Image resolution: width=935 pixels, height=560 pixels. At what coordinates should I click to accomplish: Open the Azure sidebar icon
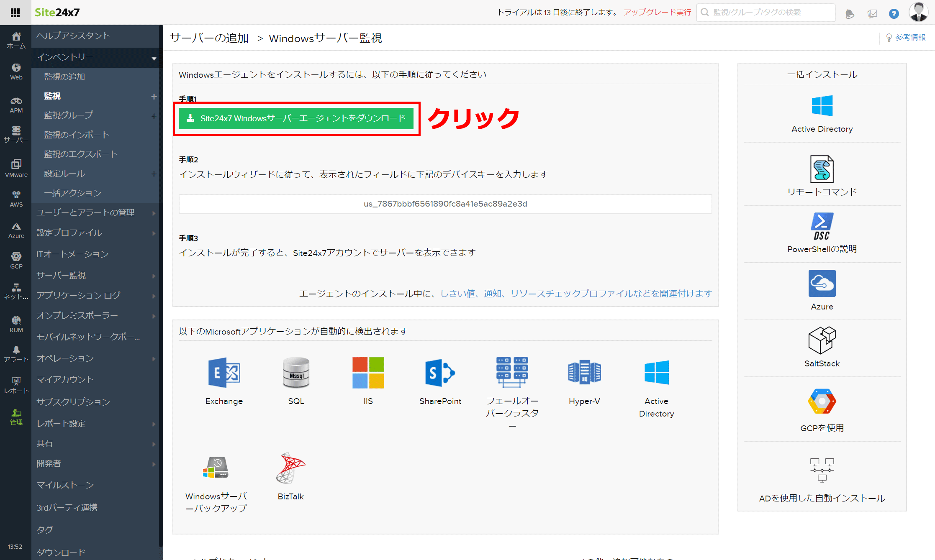coord(16,230)
